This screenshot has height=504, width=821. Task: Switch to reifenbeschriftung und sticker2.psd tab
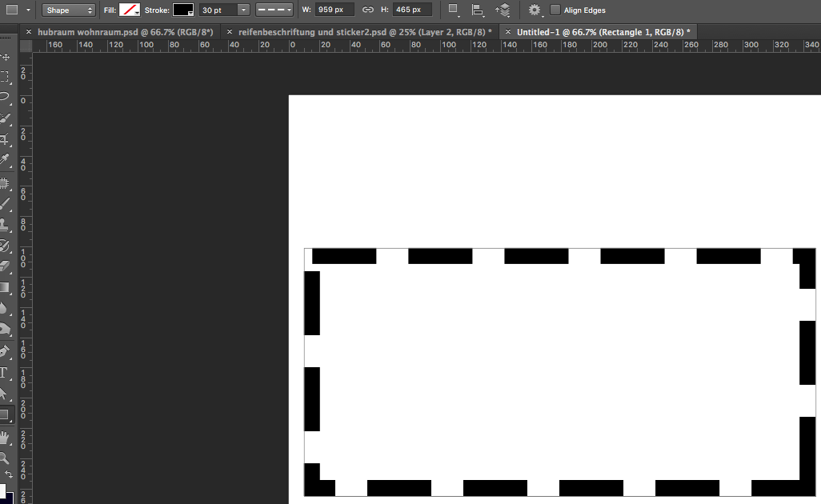tap(365, 32)
